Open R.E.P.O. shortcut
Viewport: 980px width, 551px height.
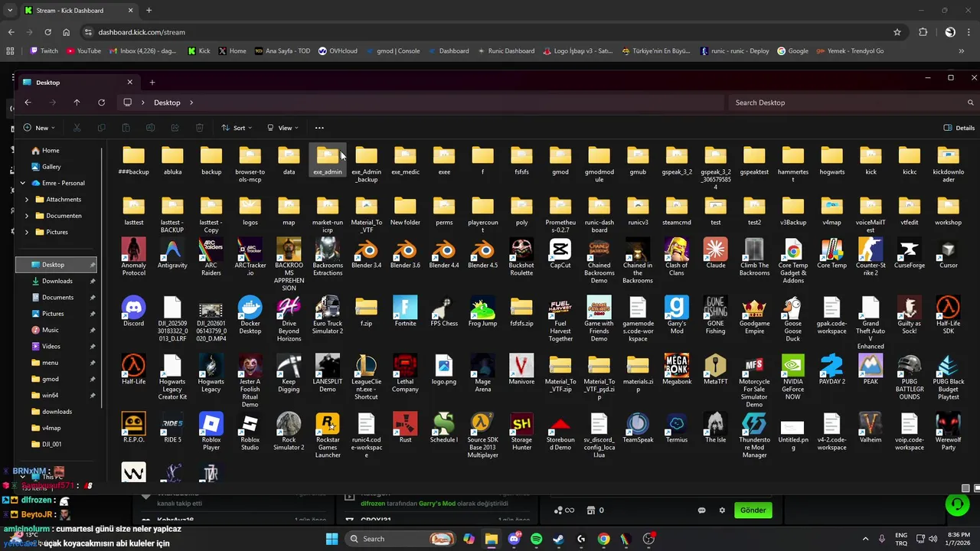[133, 429]
